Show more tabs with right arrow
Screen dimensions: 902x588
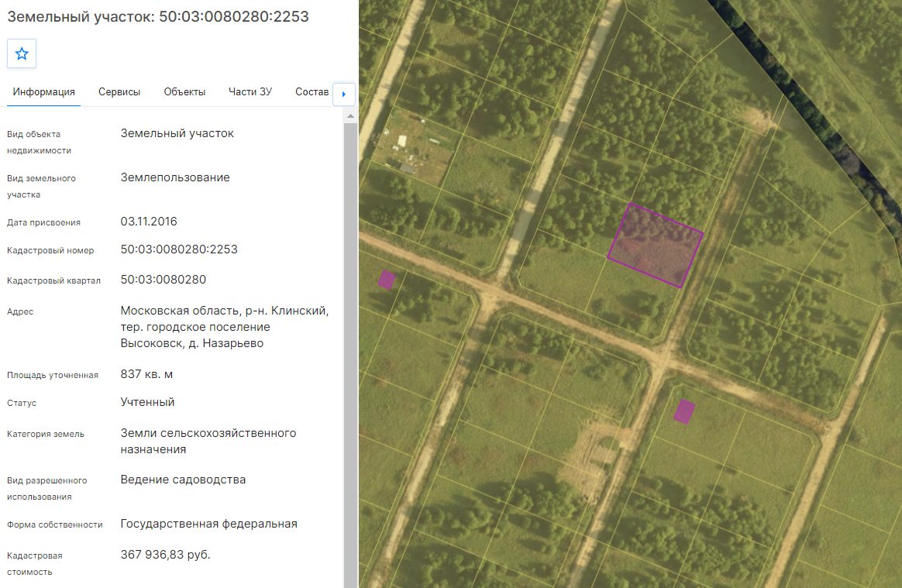(344, 94)
